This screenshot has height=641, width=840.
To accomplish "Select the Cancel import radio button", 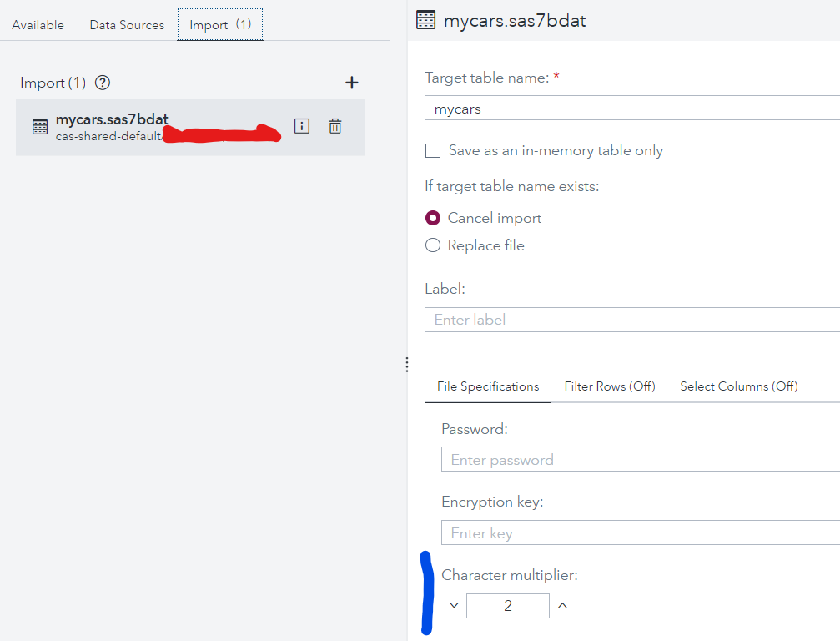I will (x=432, y=217).
